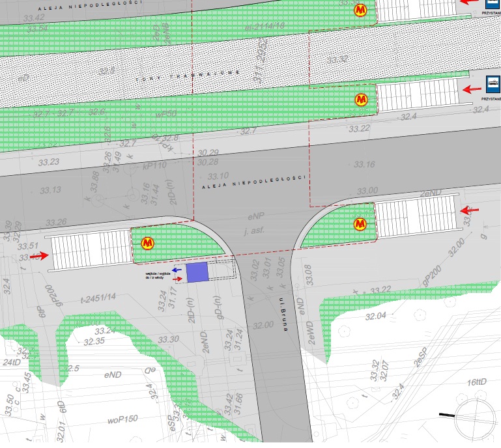
Task: Click the red arrow next to the tram stop sign
Action: pyautogui.click(x=472, y=89)
